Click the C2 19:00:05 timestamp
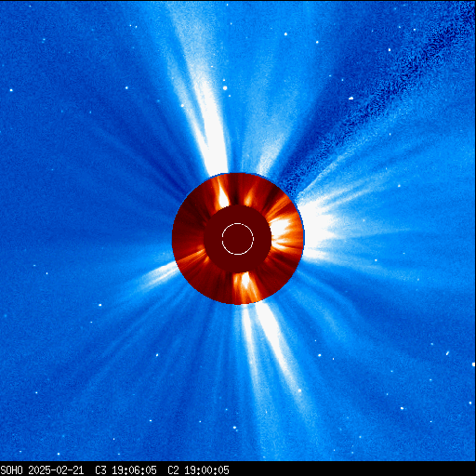 click(x=198, y=470)
